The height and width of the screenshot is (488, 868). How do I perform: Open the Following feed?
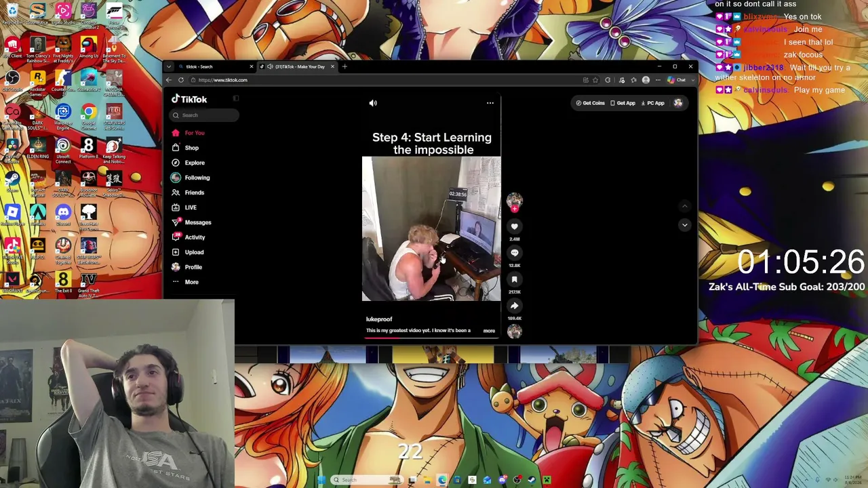[191, 178]
